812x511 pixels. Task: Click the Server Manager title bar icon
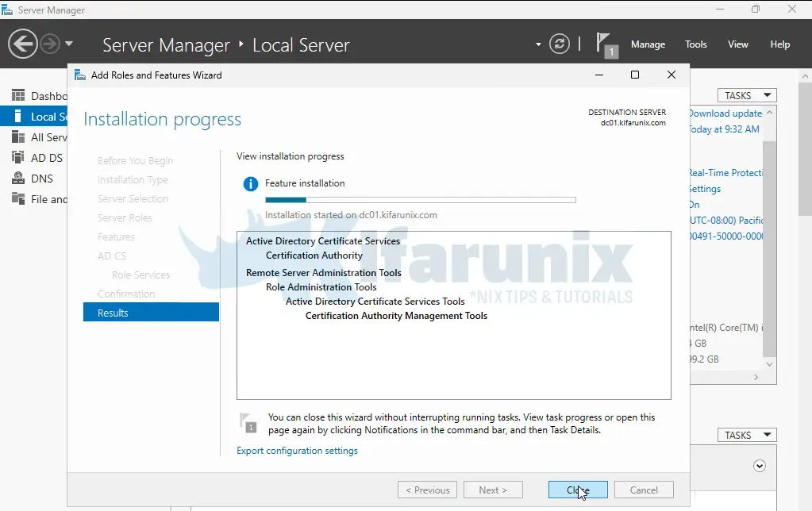(x=7, y=10)
